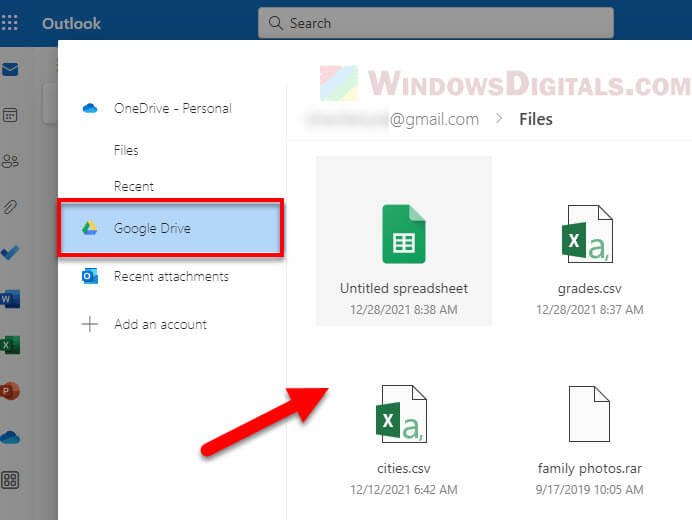The height and width of the screenshot is (520, 692).
Task: Click the family photos.rar file name
Action: point(590,468)
